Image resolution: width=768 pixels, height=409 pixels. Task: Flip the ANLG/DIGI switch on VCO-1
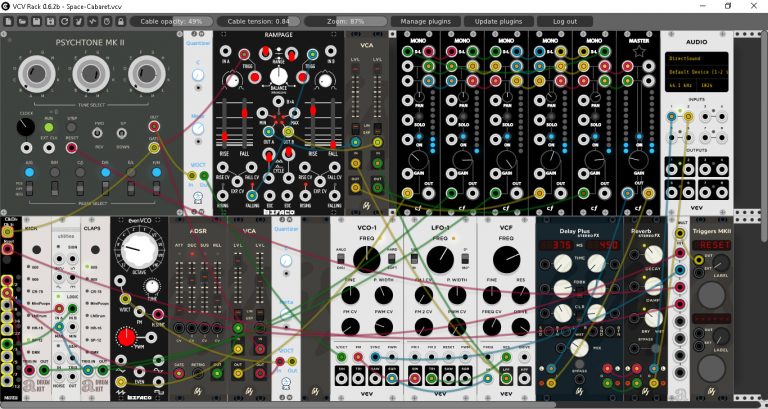pyautogui.click(x=341, y=258)
